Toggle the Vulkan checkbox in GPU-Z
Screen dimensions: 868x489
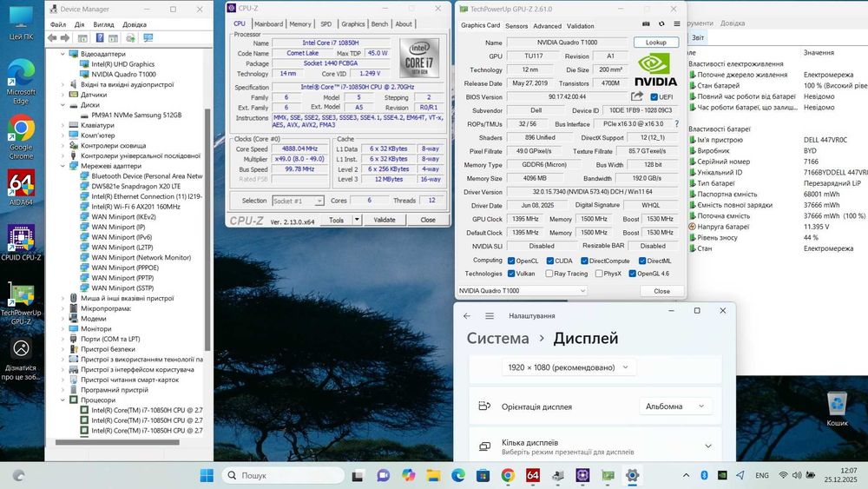tap(511, 274)
